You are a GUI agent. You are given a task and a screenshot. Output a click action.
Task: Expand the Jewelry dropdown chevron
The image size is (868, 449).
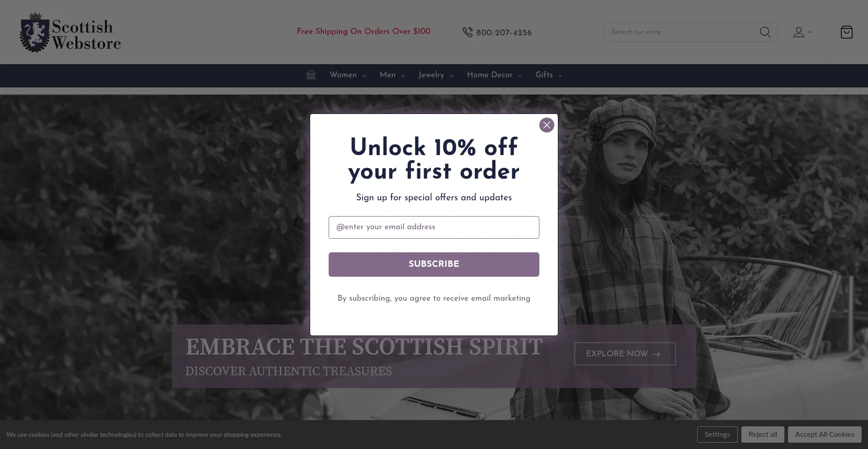coord(451,76)
